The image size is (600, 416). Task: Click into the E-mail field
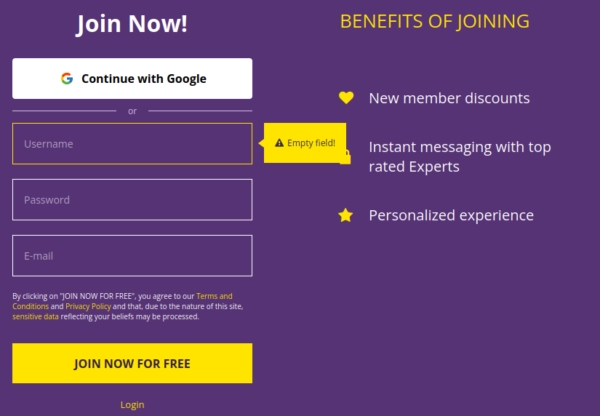132,256
